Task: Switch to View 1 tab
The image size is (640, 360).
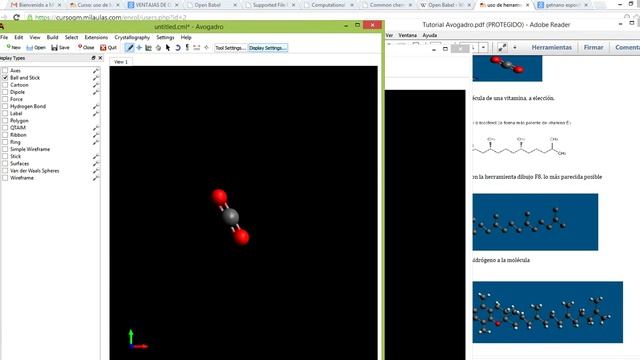Action: [x=121, y=62]
